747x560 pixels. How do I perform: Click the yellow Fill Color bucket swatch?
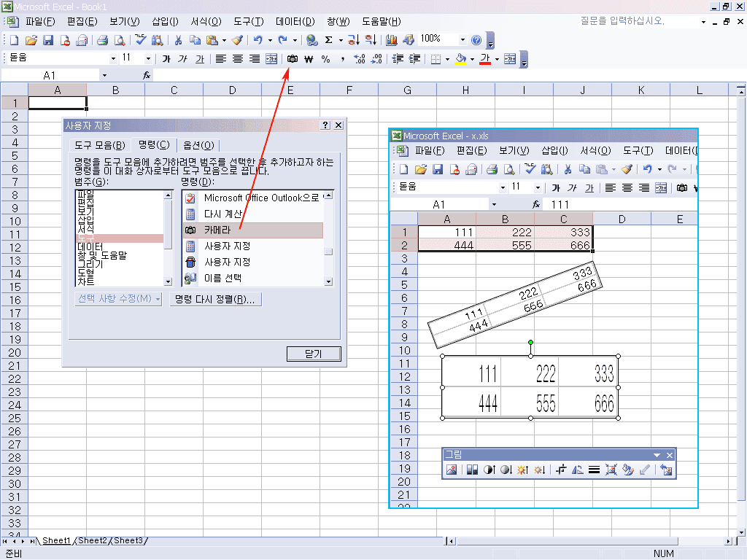tap(461, 60)
